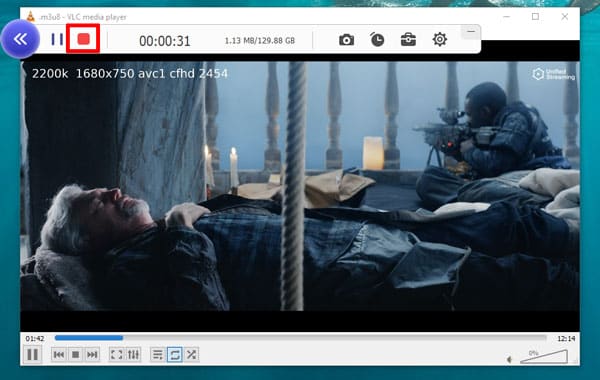
Task: Open the scheduled recording clock icon
Action: (x=377, y=39)
